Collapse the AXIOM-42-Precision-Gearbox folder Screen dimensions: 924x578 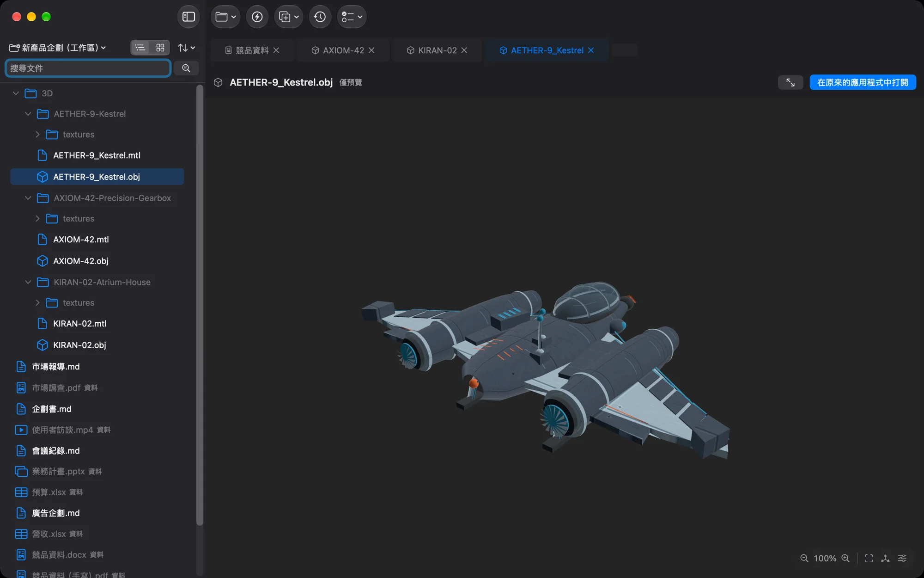[x=28, y=198]
